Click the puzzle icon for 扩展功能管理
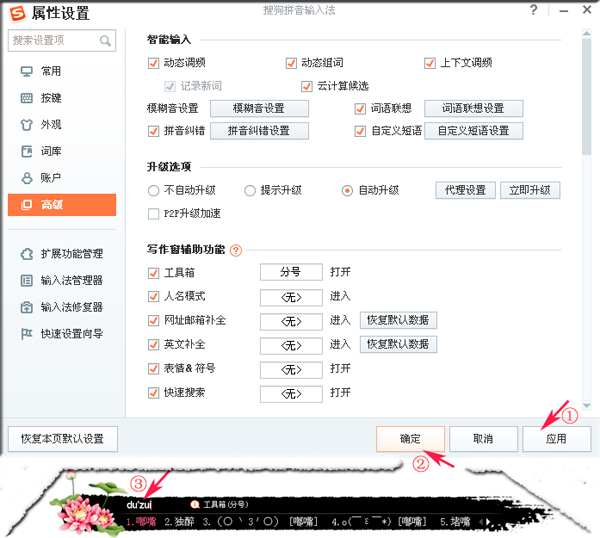This screenshot has height=538, width=600. coord(26,254)
